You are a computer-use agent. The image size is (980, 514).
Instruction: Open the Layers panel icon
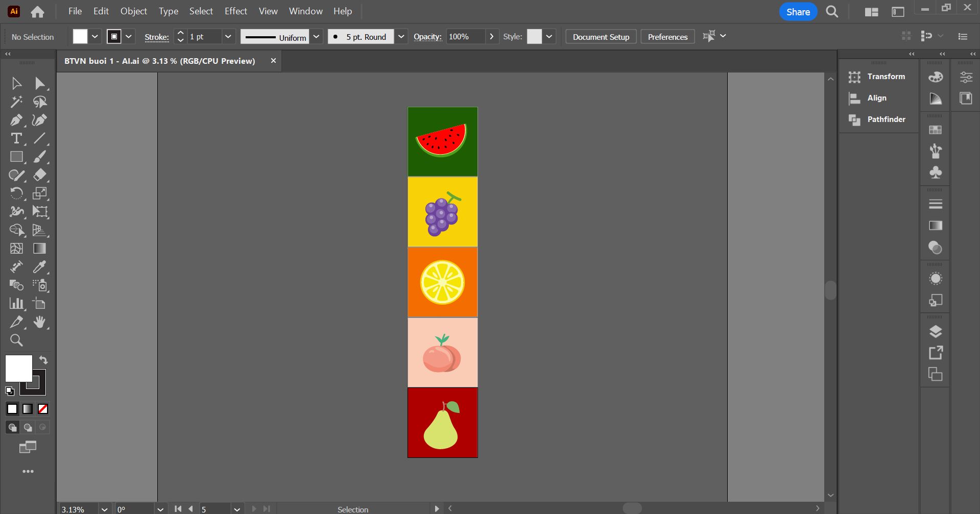click(x=936, y=332)
